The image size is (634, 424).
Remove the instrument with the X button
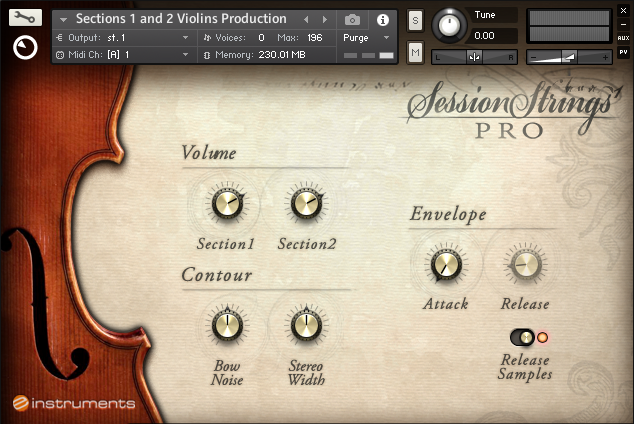pos(623,11)
